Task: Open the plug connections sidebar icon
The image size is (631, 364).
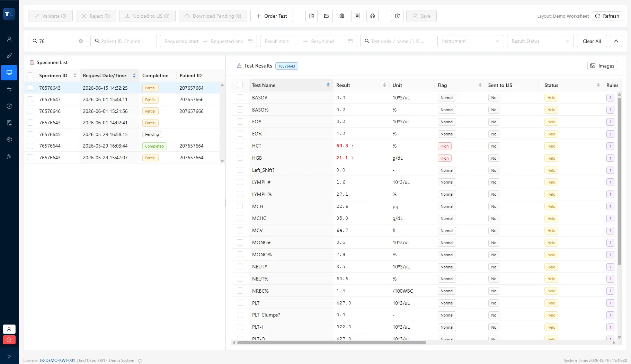Action: tap(9, 56)
